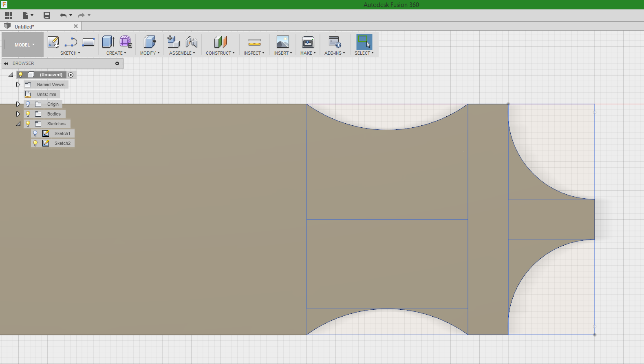Toggle Sketch1 visibility bulb
The width and height of the screenshot is (644, 364).
pos(35,133)
